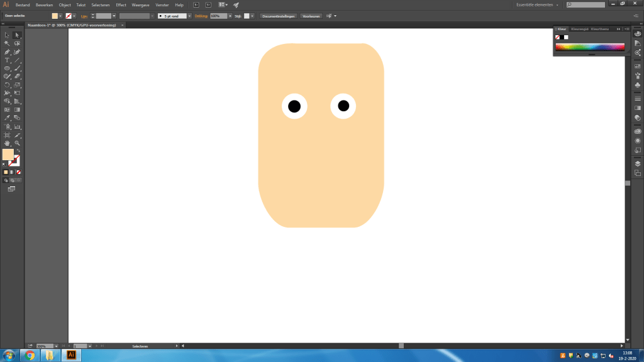This screenshot has width=644, height=362.
Task: Pick the Ellipse shape tool
Action: pyautogui.click(x=7, y=68)
